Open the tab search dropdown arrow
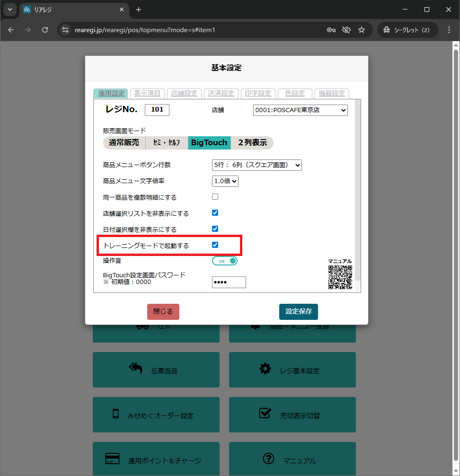The image size is (460, 476). (10, 9)
